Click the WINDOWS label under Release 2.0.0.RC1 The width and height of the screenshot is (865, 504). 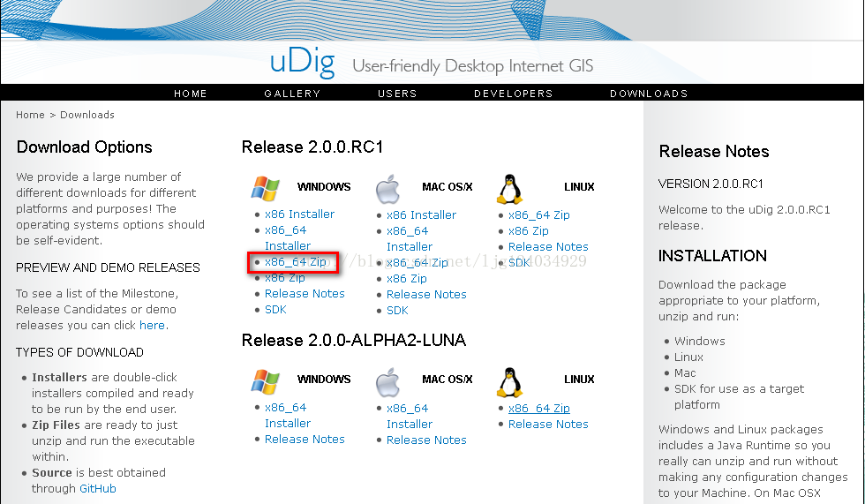(x=324, y=187)
